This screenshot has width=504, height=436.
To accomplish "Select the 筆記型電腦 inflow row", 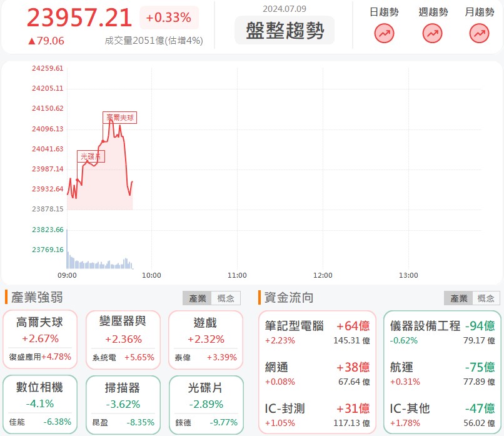I will tap(317, 332).
